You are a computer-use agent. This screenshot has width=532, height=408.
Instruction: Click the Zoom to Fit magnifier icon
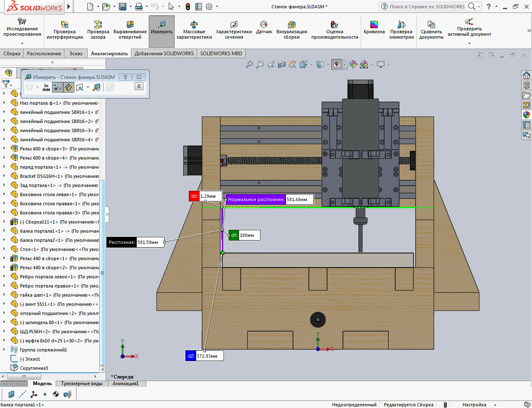249,64
